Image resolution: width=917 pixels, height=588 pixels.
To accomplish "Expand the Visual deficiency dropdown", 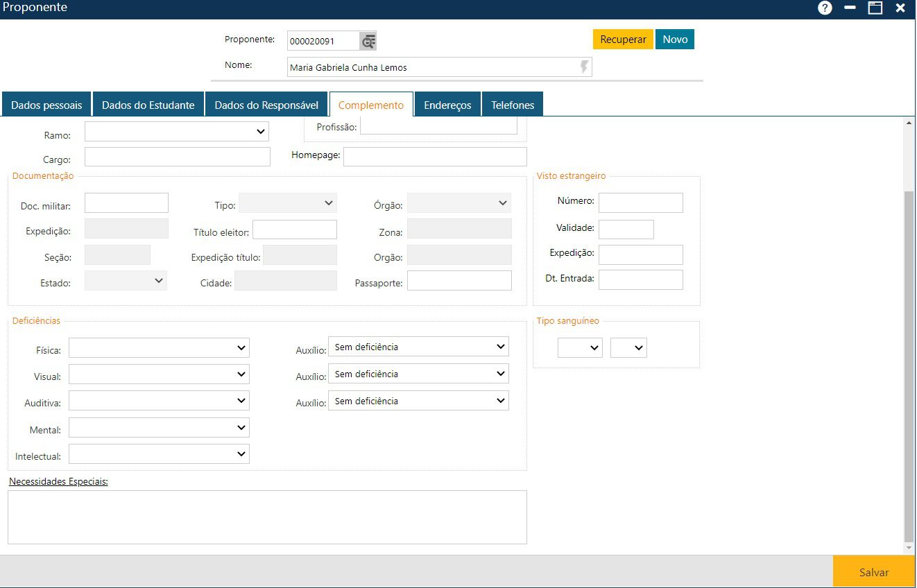I will [x=159, y=374].
